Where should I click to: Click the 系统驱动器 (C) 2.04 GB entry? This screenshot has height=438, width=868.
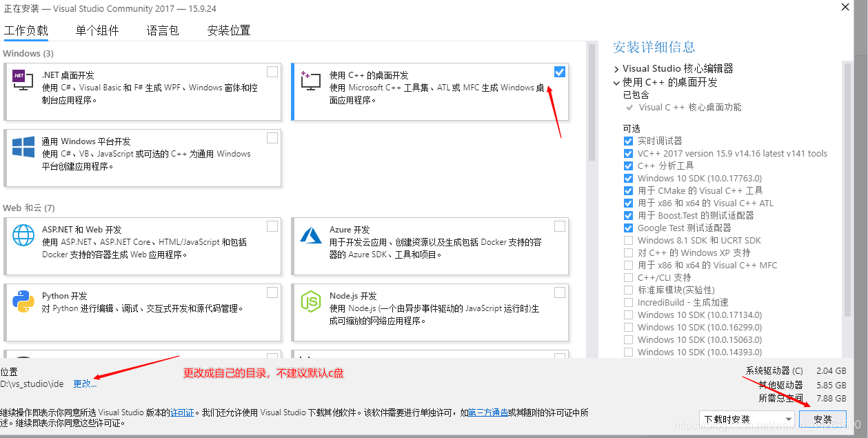click(x=796, y=370)
